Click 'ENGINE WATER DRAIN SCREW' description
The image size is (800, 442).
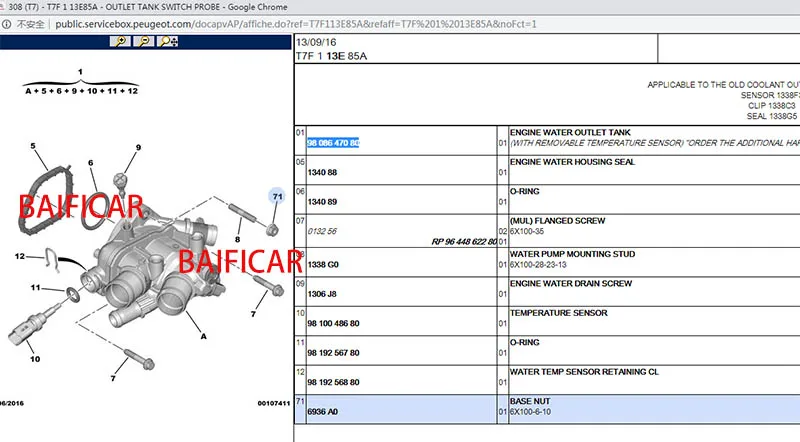point(571,283)
